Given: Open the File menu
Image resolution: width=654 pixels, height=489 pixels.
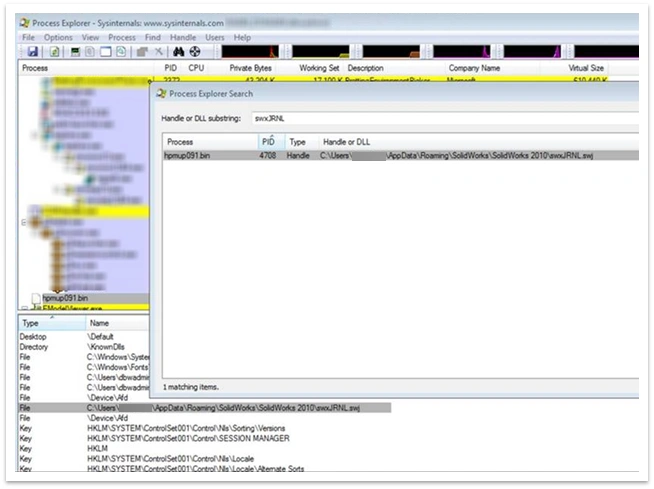Looking at the screenshot, I should (28, 38).
